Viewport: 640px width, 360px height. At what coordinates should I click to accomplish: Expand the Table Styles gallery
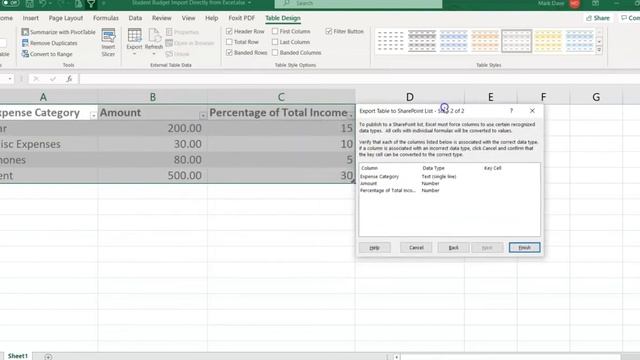(599, 50)
